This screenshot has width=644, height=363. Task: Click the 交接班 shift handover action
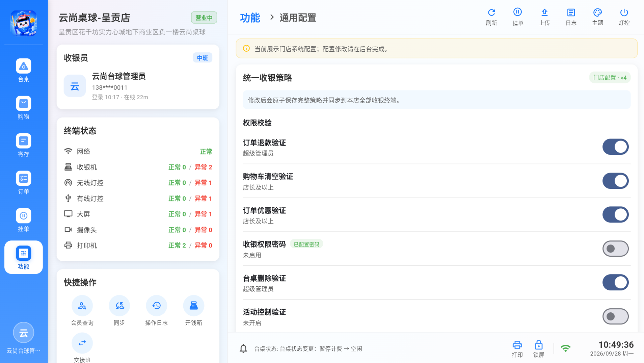(82, 347)
